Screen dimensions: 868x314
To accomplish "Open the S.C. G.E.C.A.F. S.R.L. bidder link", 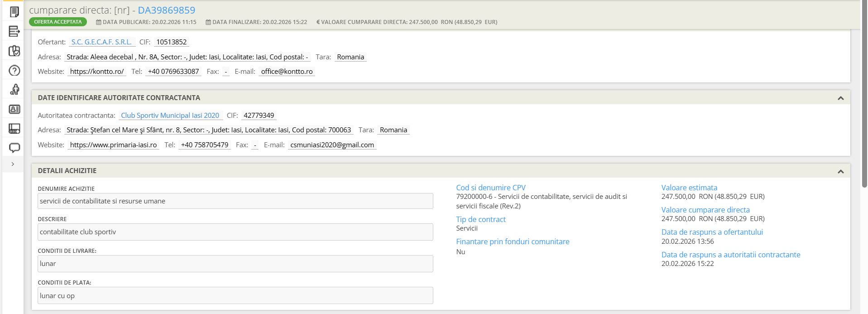I will tap(101, 42).
